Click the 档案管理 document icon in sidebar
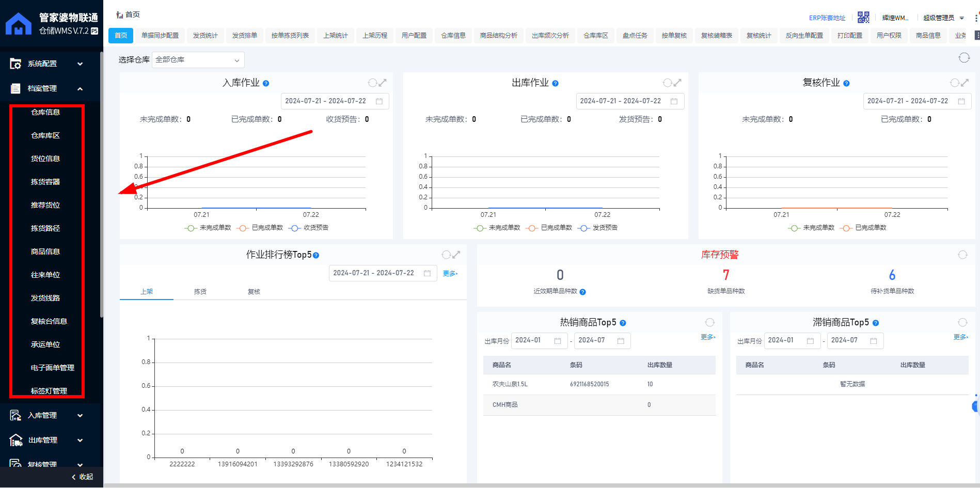Viewport: 980px width, 488px height. point(15,89)
